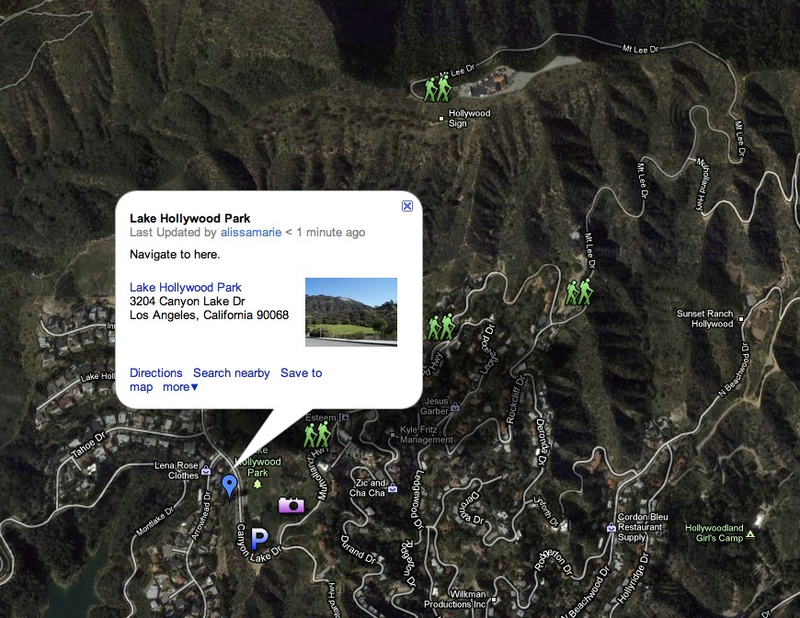This screenshot has height=618, width=800.
Task: Select the hiker icon below the info balloon
Action: click(x=317, y=435)
